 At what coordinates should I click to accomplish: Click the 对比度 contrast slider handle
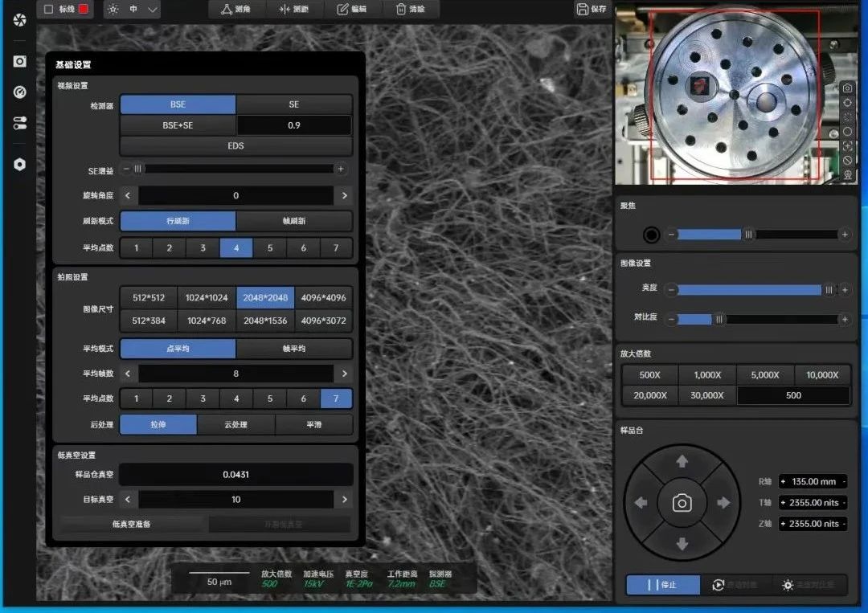pyautogui.click(x=719, y=319)
